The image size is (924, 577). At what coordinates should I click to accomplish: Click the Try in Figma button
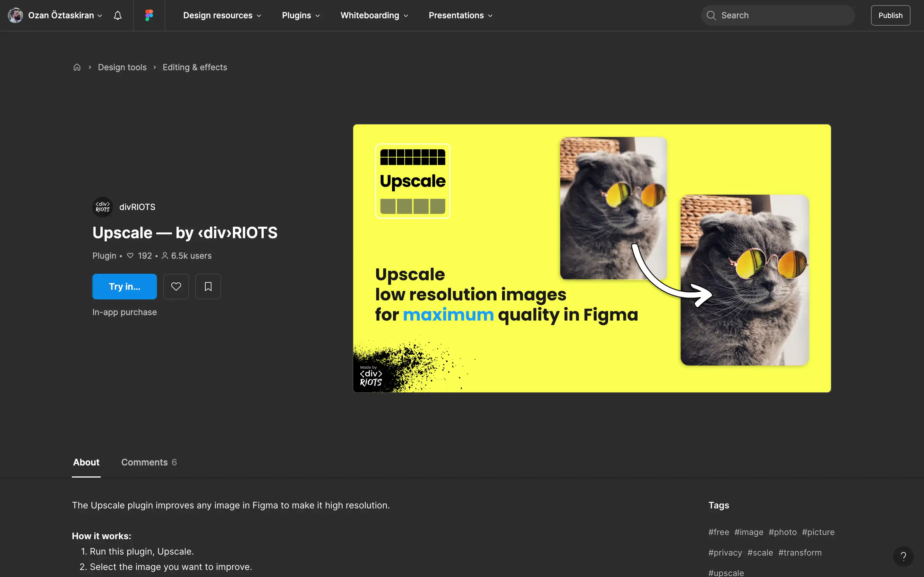124,286
